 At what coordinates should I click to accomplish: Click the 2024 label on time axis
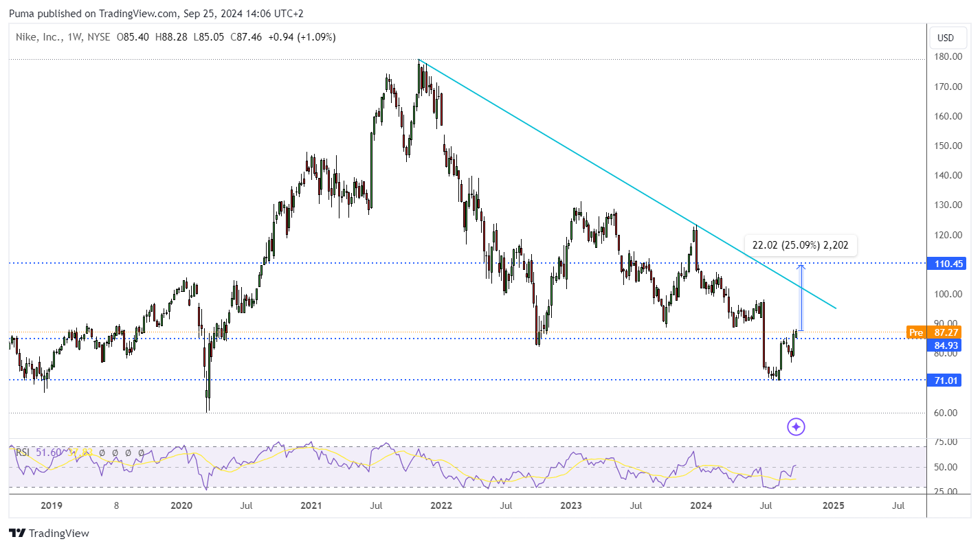[x=700, y=505]
